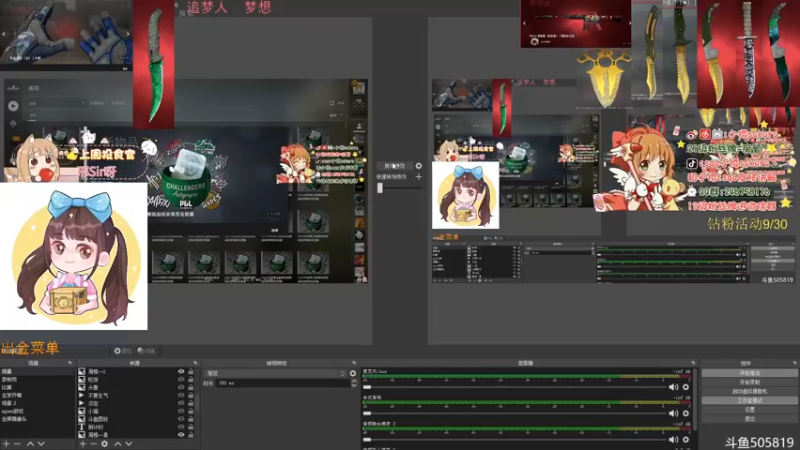800x450 pixels.
Task: Open transition settings gear beside 渐变 dropdown
Action: click(353, 373)
